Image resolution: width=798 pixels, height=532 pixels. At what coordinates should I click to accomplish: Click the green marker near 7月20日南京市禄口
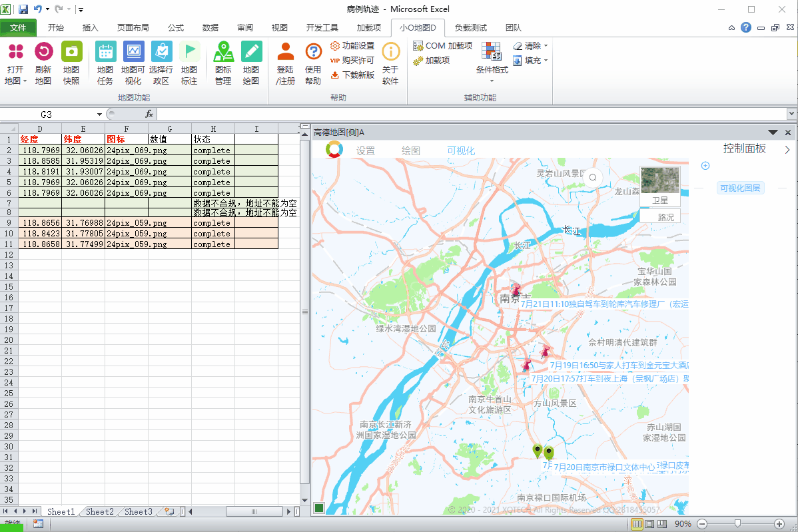pos(549,452)
